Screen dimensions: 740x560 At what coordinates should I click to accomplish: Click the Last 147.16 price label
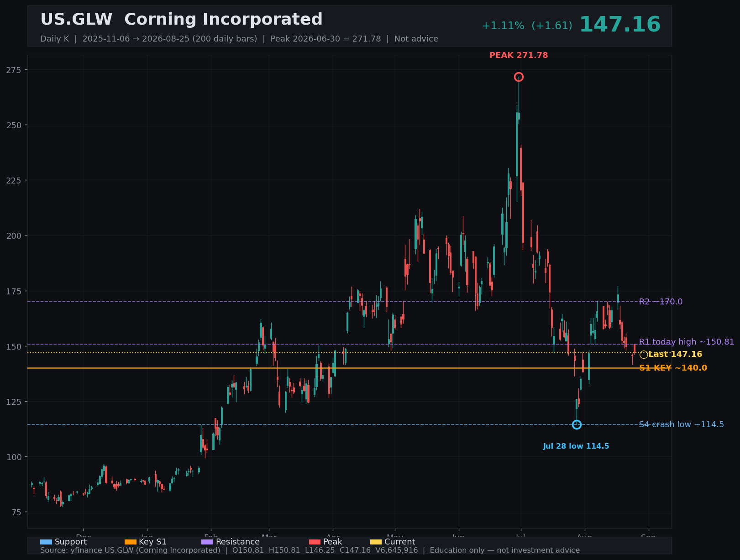[675, 355]
